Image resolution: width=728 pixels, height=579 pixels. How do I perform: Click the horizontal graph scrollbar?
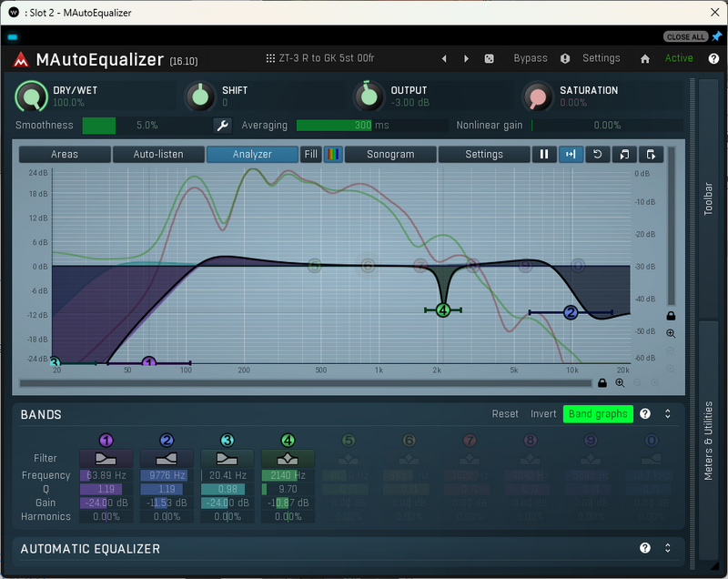point(306,383)
